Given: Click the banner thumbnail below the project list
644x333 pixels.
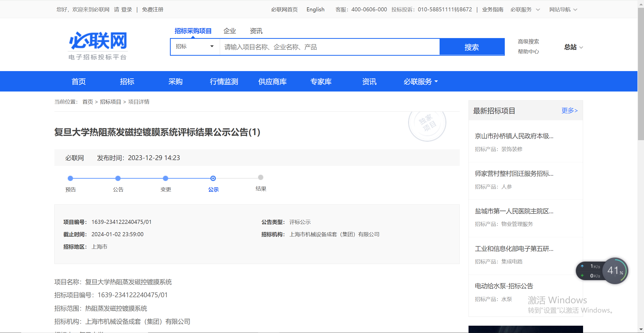Looking at the screenshot, I should click(x=526, y=329).
